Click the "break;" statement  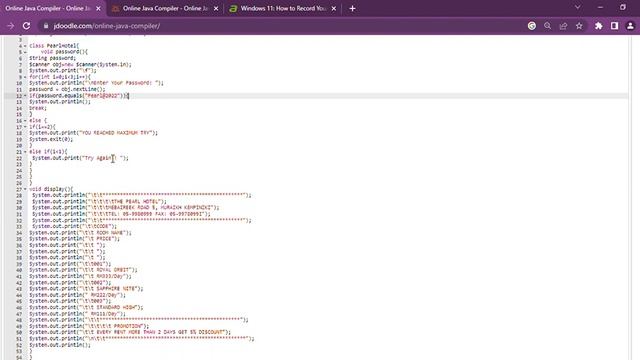coord(38,108)
